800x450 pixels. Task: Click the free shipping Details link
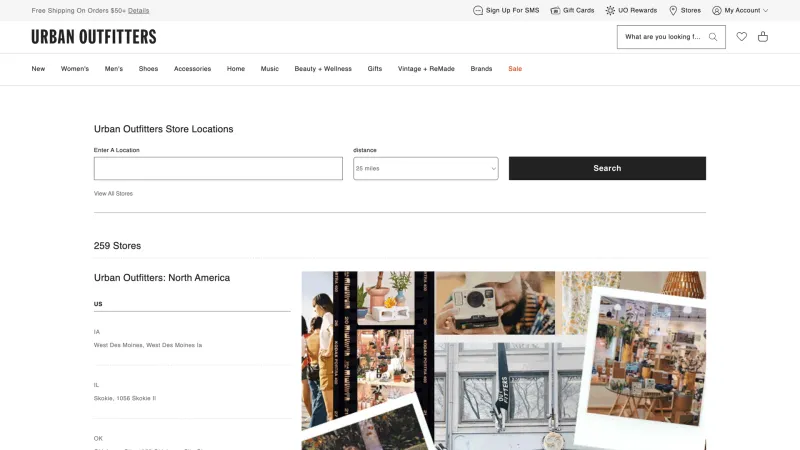tap(139, 10)
